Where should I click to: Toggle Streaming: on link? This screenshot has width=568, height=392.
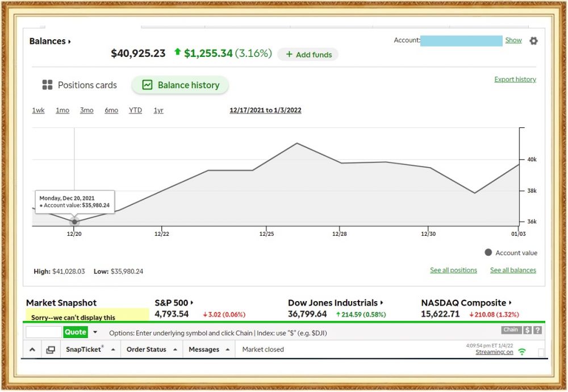pyautogui.click(x=494, y=352)
